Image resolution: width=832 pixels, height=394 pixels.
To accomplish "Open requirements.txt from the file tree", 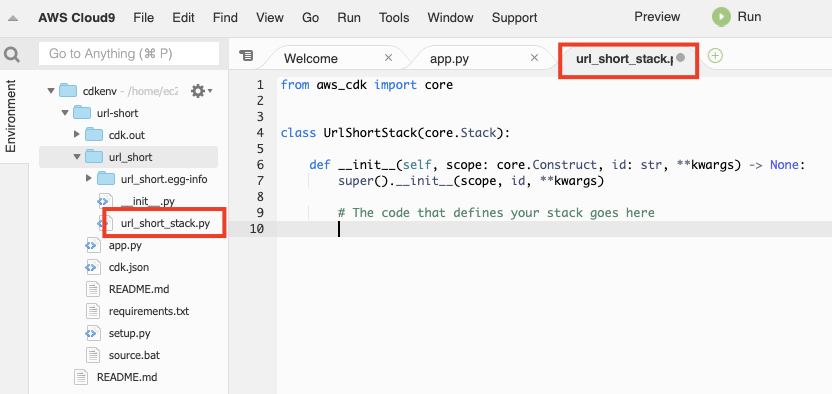I will [x=149, y=311].
